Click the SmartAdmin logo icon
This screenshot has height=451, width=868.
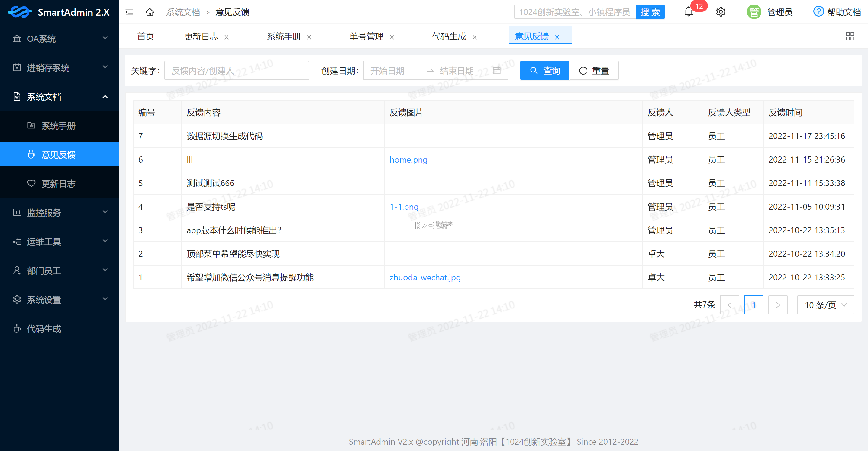20,12
